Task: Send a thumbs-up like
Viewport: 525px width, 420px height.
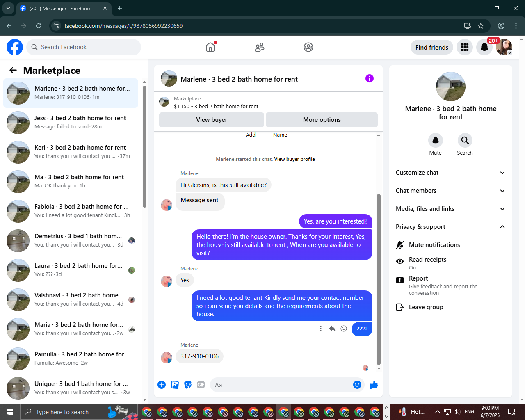Action: [x=374, y=385]
